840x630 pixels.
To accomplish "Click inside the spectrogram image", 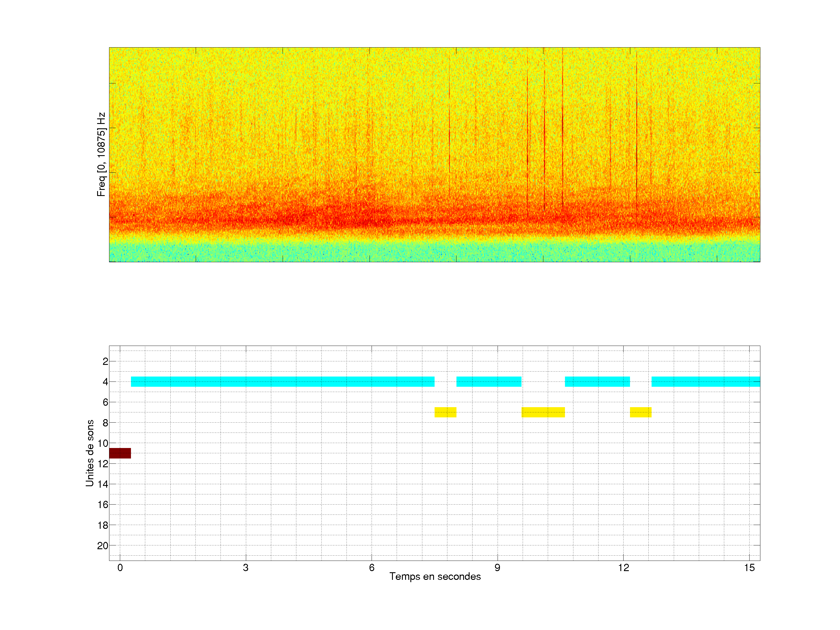I will [434, 155].
